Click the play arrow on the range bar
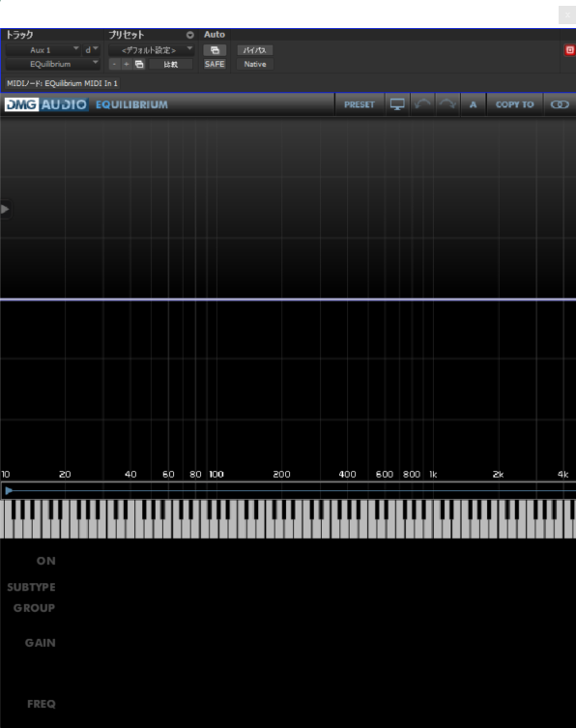 [x=9, y=490]
